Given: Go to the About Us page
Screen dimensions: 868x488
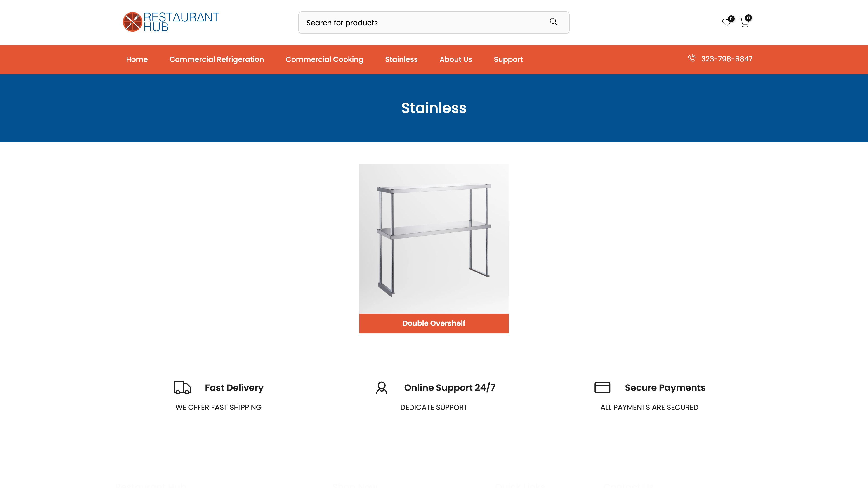Looking at the screenshot, I should tap(455, 59).
